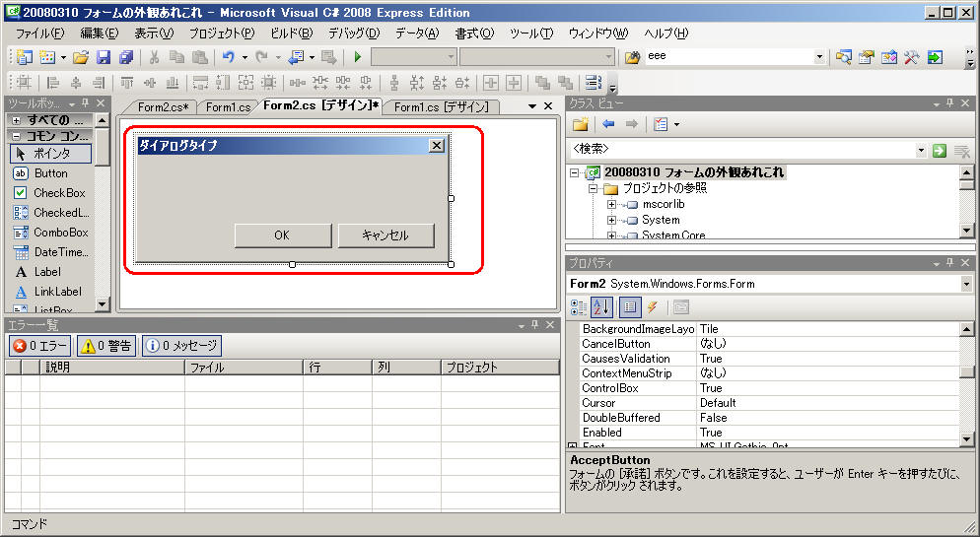
Task: Open the ビルド(B) menu
Action: point(291,34)
